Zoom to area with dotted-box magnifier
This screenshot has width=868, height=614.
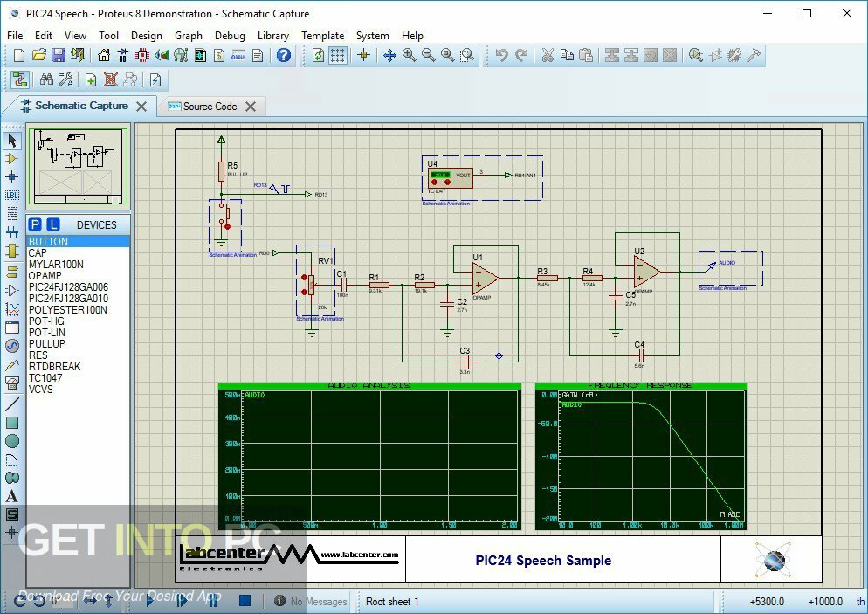click(468, 55)
